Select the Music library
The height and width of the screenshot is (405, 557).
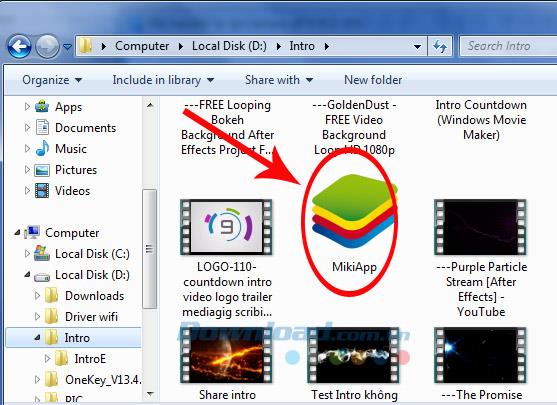click(71, 149)
